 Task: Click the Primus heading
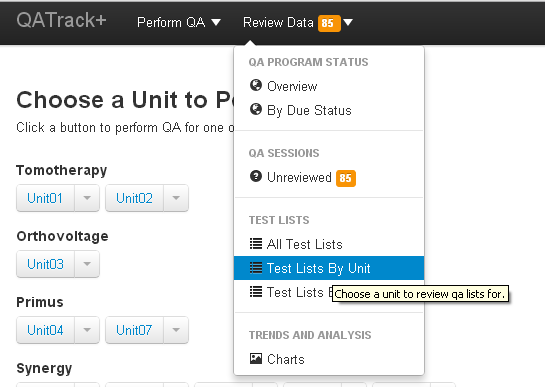pyautogui.click(x=40, y=302)
